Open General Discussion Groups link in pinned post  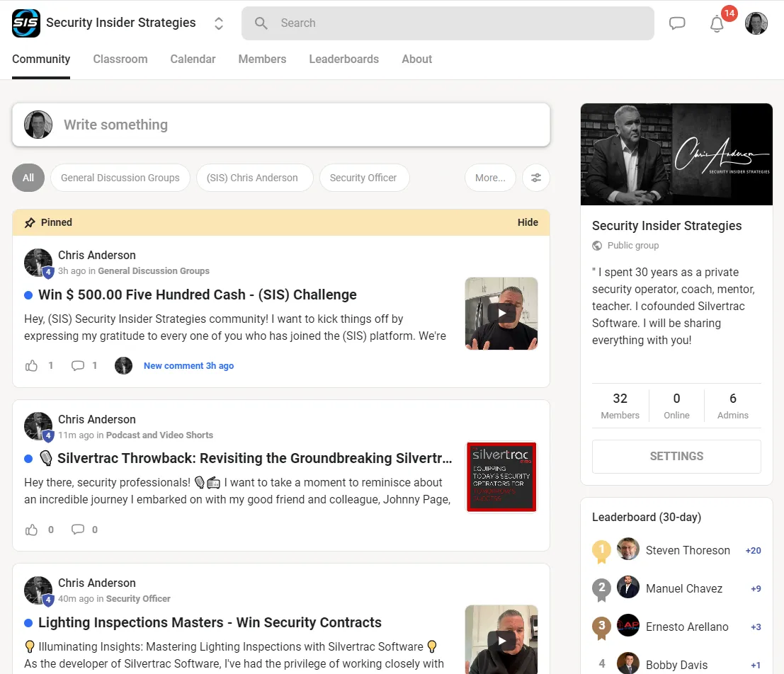pos(154,270)
